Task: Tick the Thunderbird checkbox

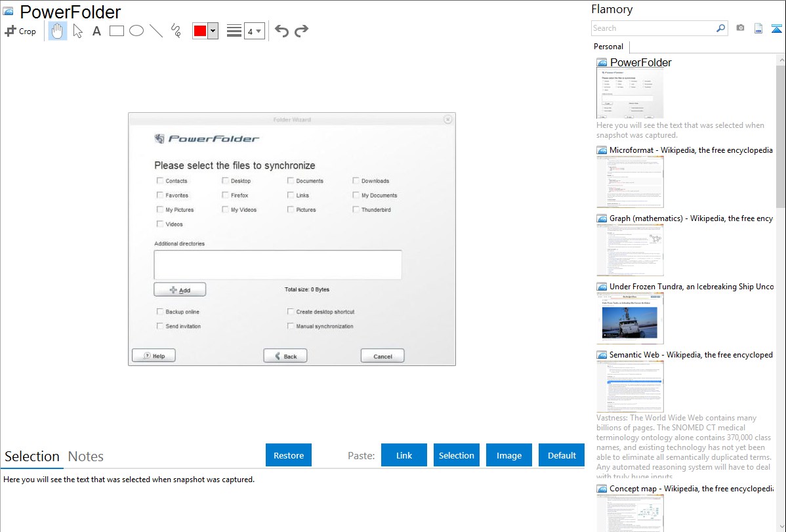Action: click(356, 210)
